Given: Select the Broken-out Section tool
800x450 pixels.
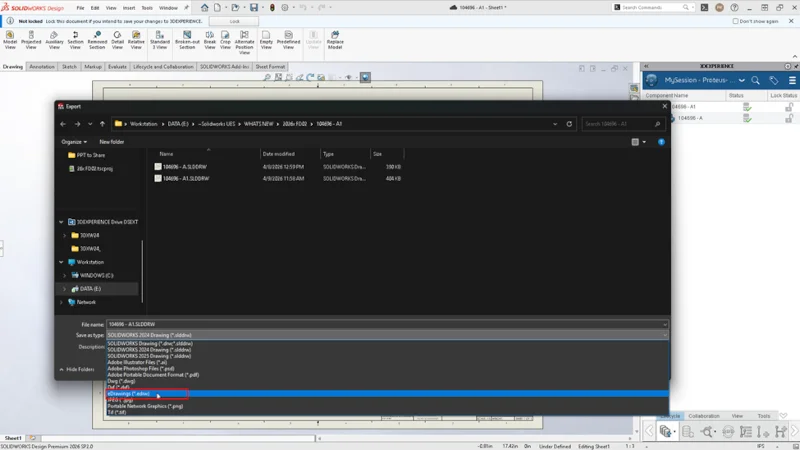Looking at the screenshot, I should pyautogui.click(x=187, y=40).
